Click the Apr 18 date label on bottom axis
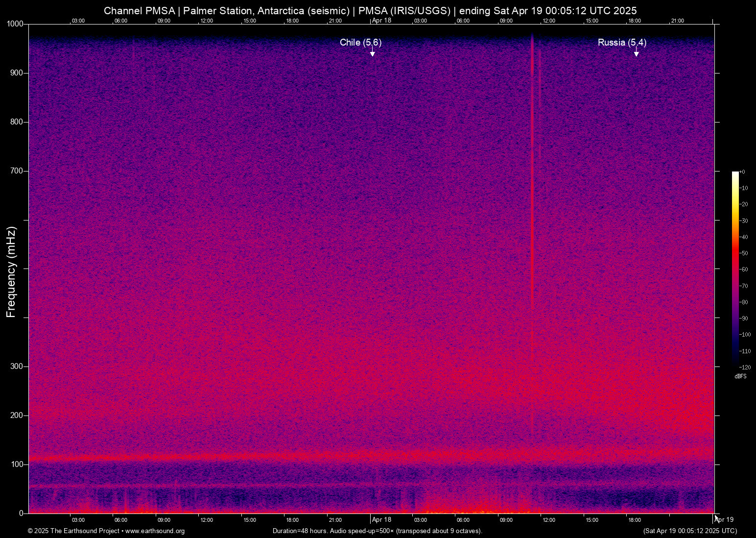Screen dimensions: 756x538 tap(381, 520)
